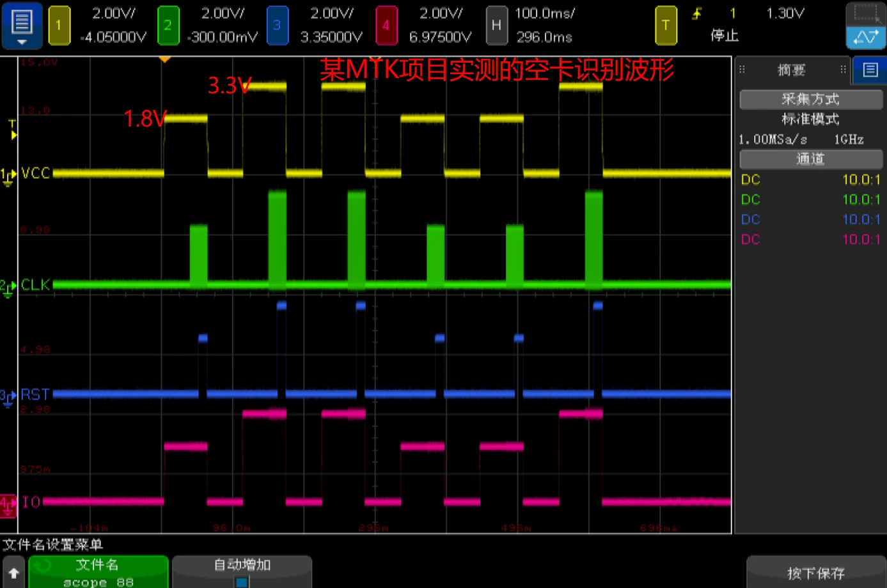This screenshot has height=588, width=887.
Task: Expand the 通道 channel section header
Action: [x=810, y=159]
